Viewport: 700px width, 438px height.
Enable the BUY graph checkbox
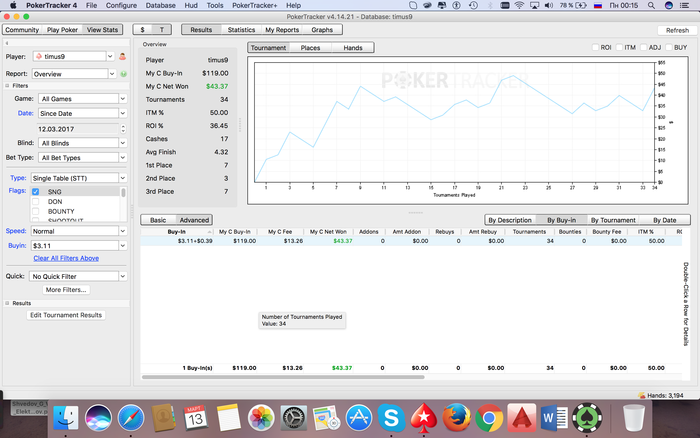pyautogui.click(x=669, y=47)
